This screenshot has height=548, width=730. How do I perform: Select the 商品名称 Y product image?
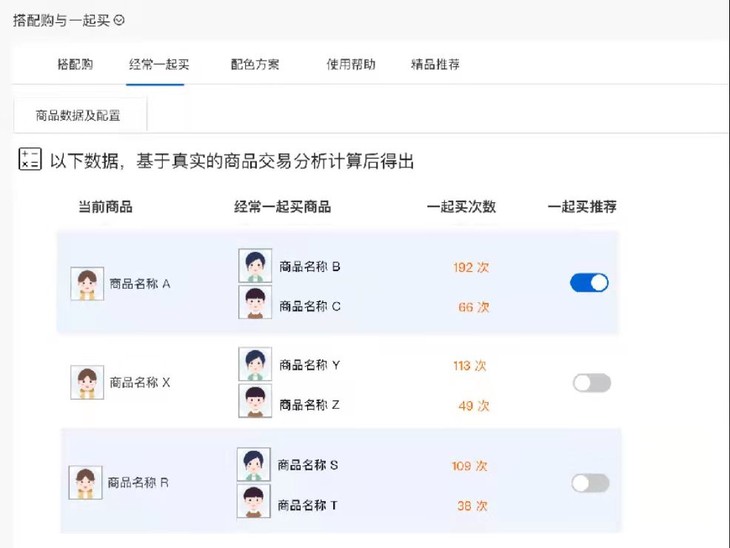255,364
